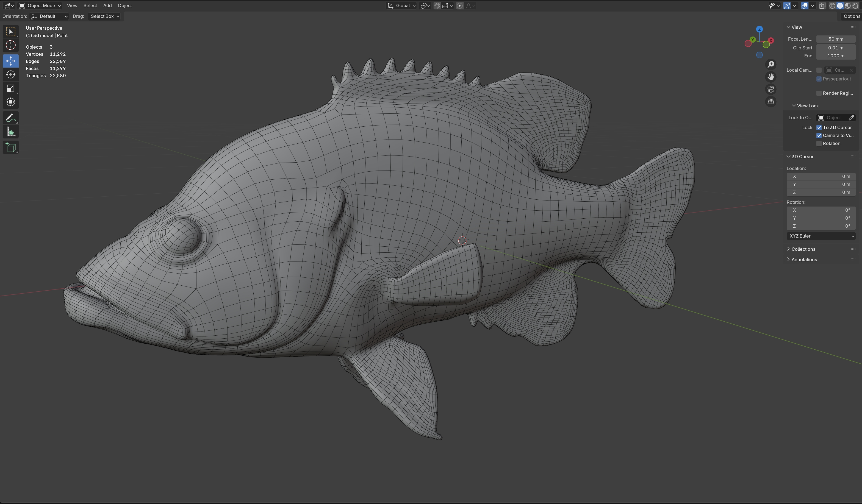The image size is (862, 504).
Task: Click the zoom magnifier icon in the viewport
Action: point(770,64)
